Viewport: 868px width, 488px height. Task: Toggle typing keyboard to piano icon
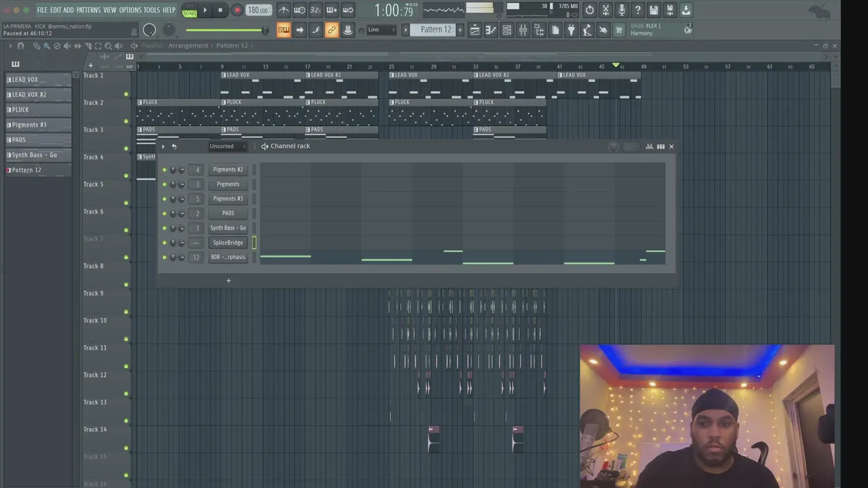click(283, 30)
